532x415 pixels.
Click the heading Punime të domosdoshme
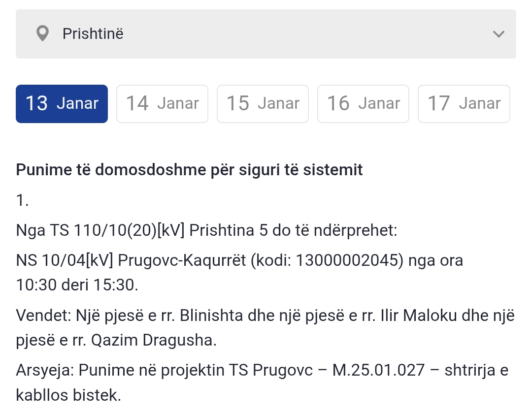[189, 170]
